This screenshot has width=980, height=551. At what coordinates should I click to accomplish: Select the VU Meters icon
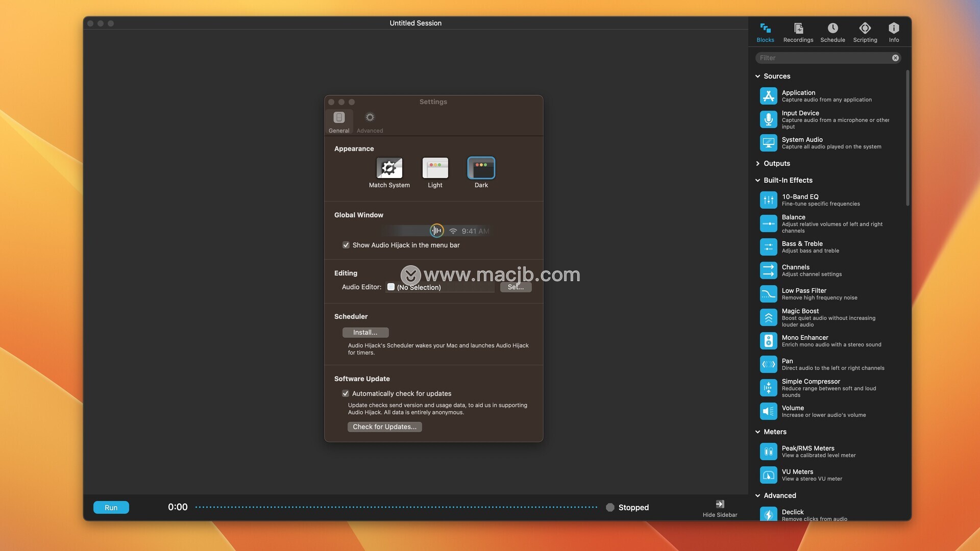(768, 475)
